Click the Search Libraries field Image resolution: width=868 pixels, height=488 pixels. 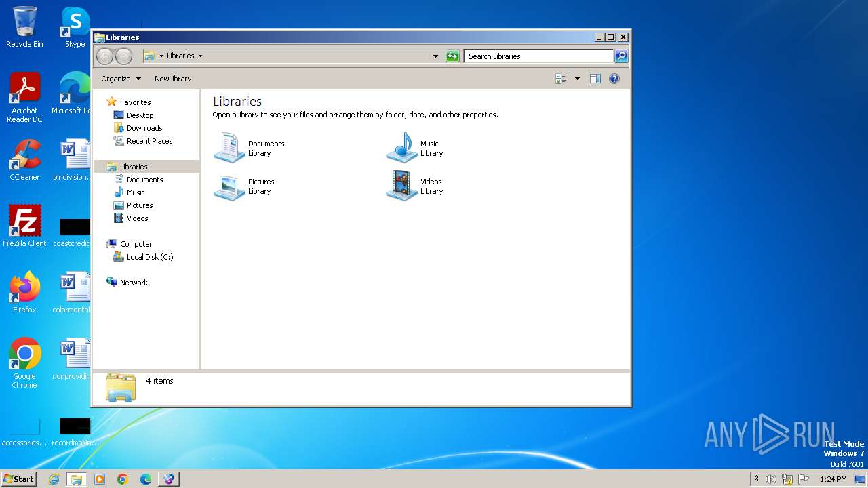pos(539,56)
